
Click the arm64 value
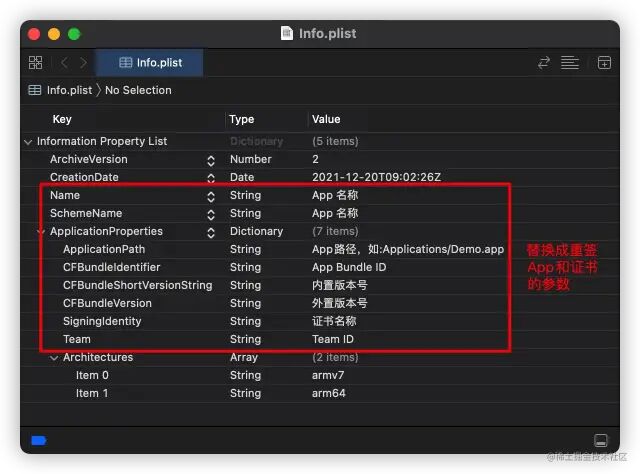pyautogui.click(x=329, y=393)
